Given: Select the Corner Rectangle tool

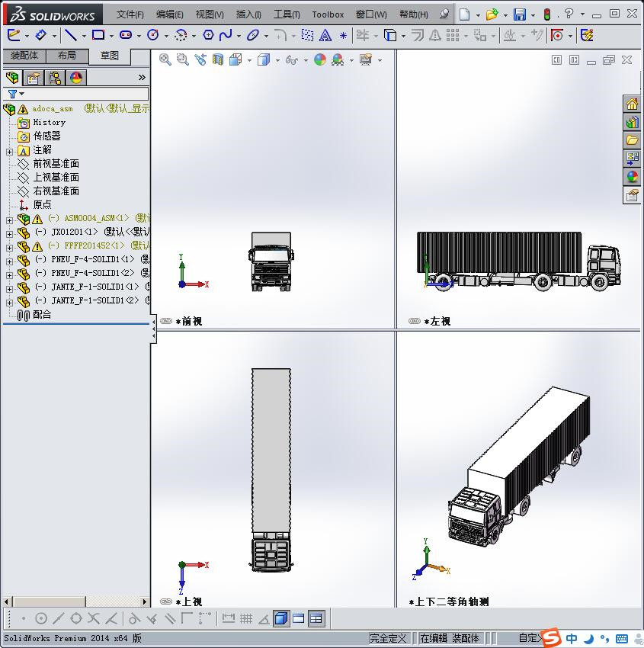Looking at the screenshot, I should click(x=98, y=35).
